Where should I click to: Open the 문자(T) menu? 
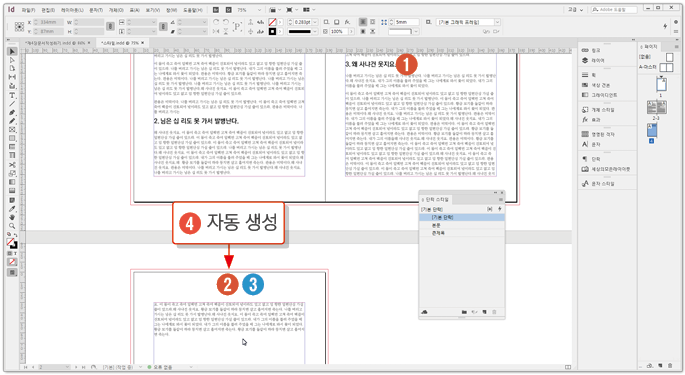[x=96, y=10]
